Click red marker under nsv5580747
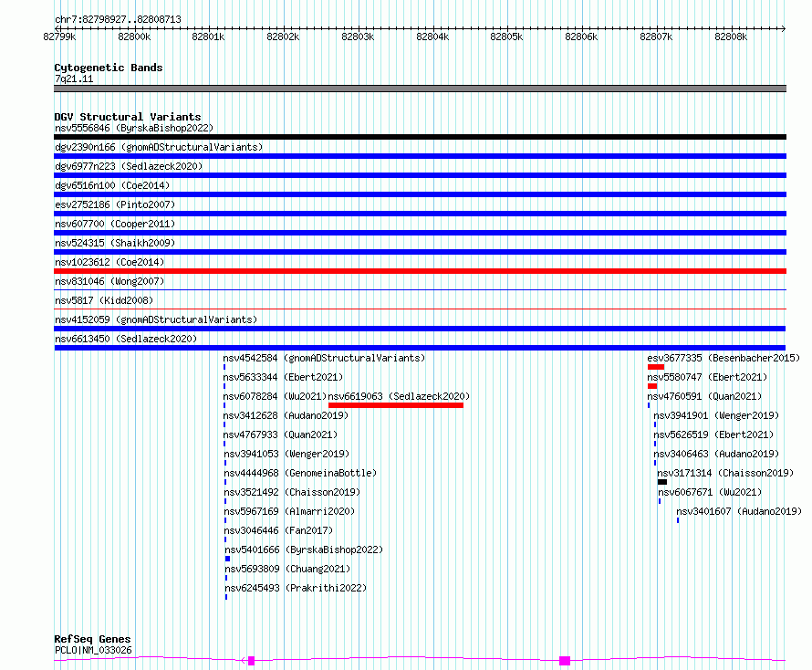The height and width of the screenshot is (670, 812). tap(652, 386)
